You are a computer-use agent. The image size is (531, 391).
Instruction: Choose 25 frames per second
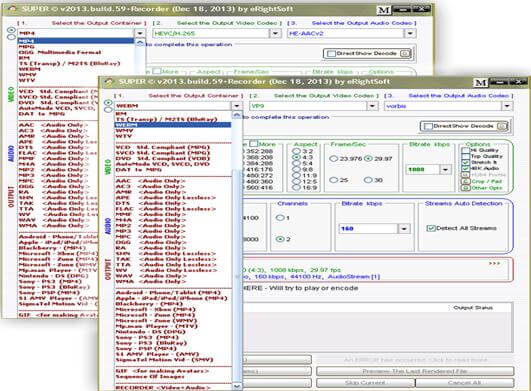(x=333, y=180)
